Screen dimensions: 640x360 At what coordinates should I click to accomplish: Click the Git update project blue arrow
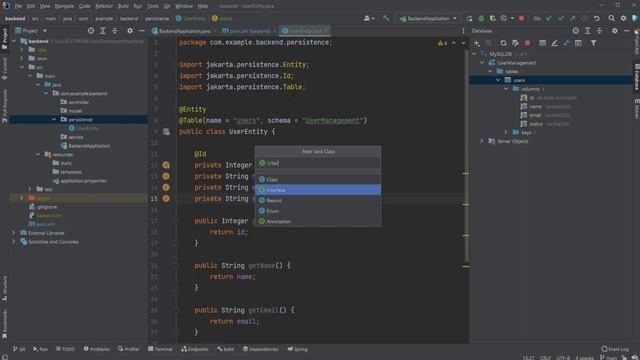pyautogui.click(x=549, y=18)
